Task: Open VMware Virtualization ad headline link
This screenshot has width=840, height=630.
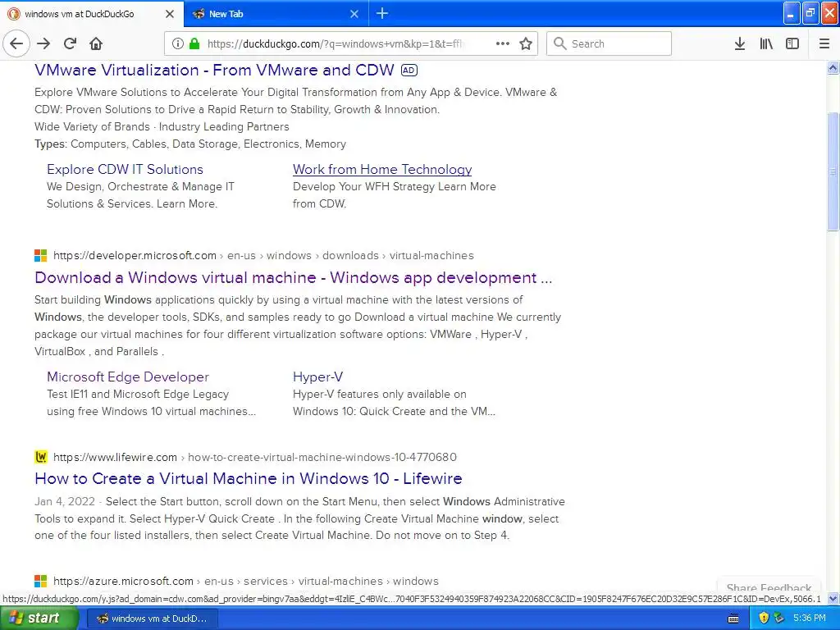Action: 214,71
